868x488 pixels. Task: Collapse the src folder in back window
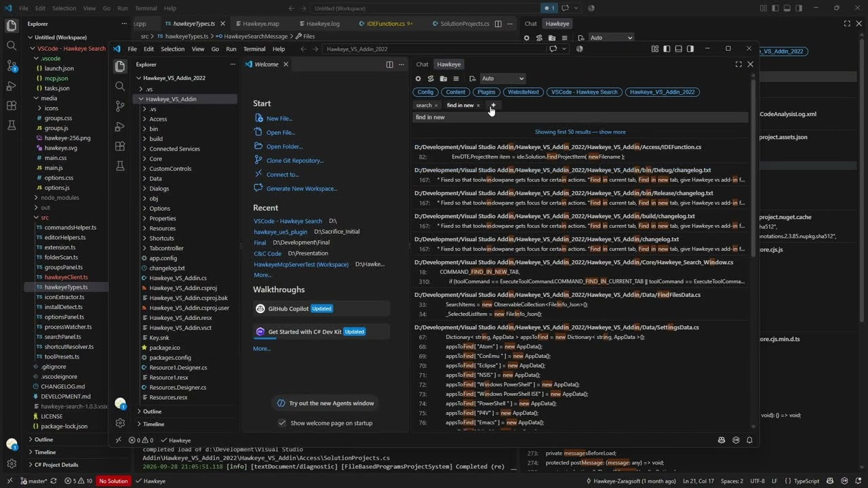[x=45, y=218]
